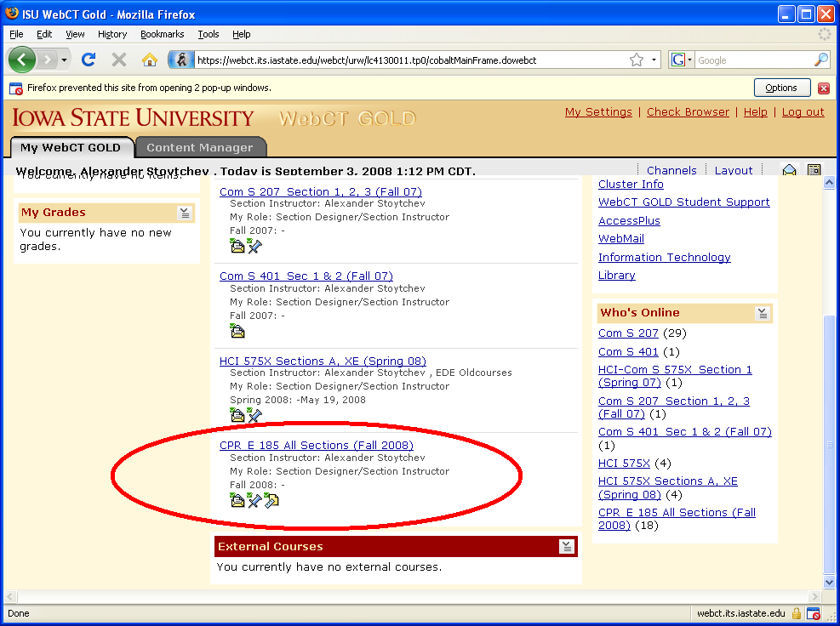Open the CPR E 185 All Sections course link

pos(316,445)
